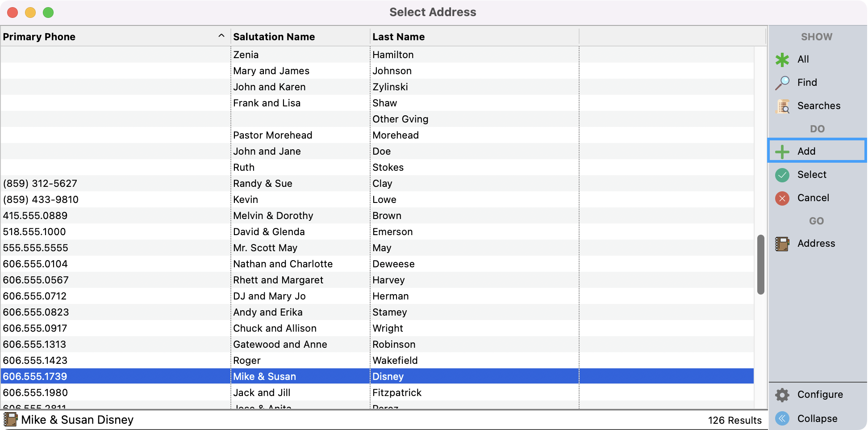Click the Configure gear icon
868x430 pixels.
[x=782, y=395]
